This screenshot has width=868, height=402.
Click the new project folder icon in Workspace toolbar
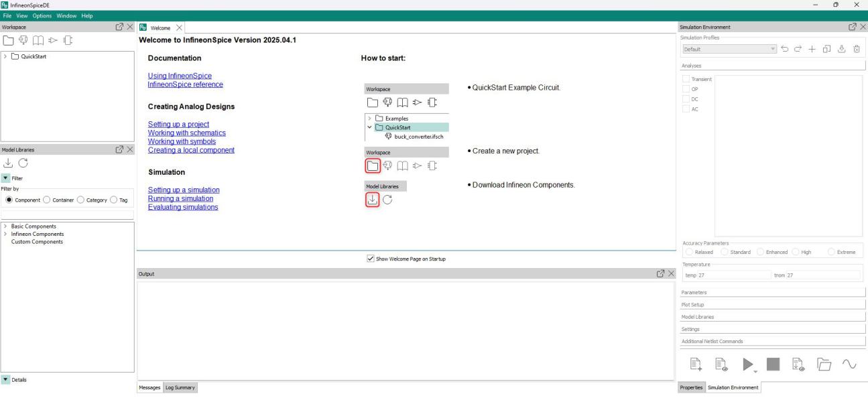(x=7, y=40)
